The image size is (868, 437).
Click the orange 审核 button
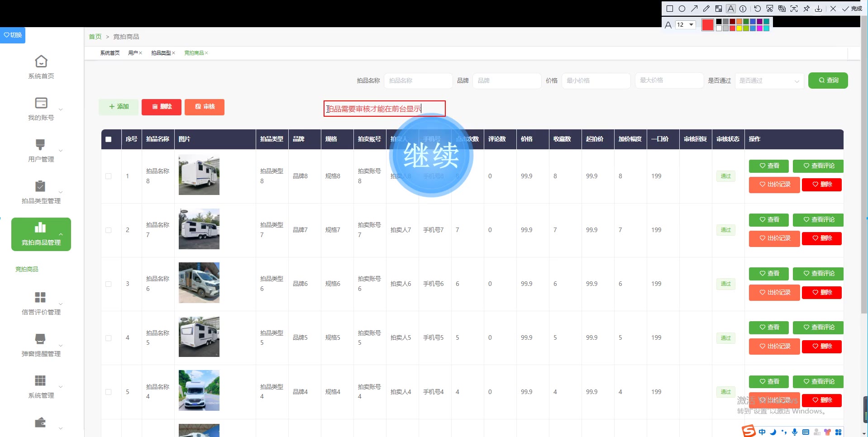[x=205, y=107]
